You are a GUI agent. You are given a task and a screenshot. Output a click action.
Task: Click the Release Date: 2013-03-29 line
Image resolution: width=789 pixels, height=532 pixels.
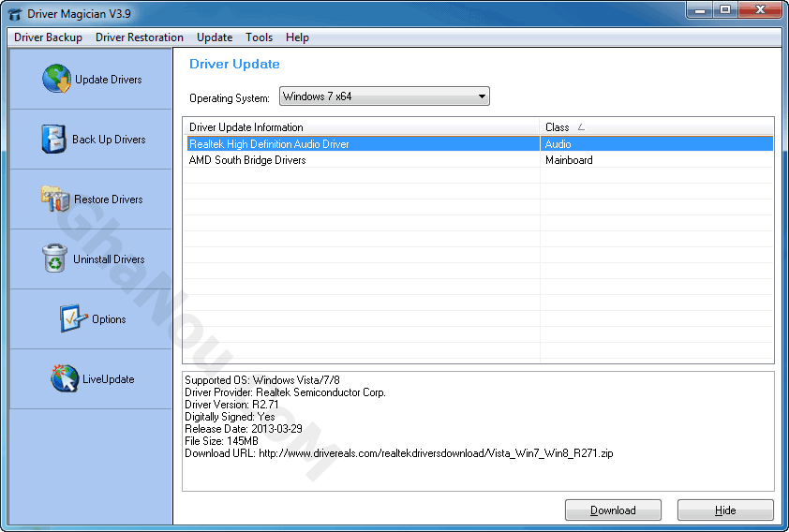click(x=244, y=428)
